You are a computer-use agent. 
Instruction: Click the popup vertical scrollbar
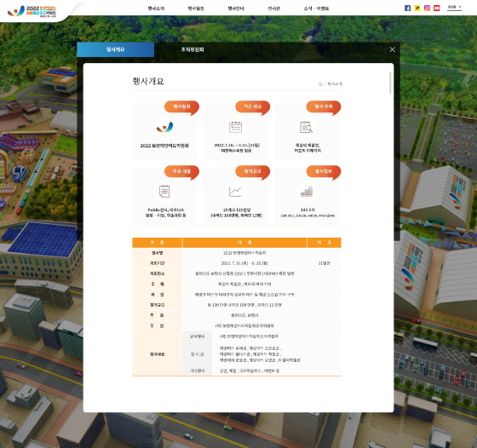390,83
